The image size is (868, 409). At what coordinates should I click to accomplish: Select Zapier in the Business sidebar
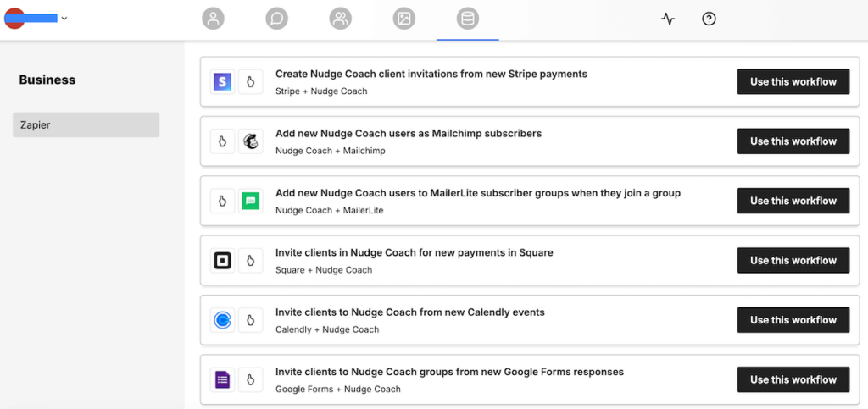(86, 124)
